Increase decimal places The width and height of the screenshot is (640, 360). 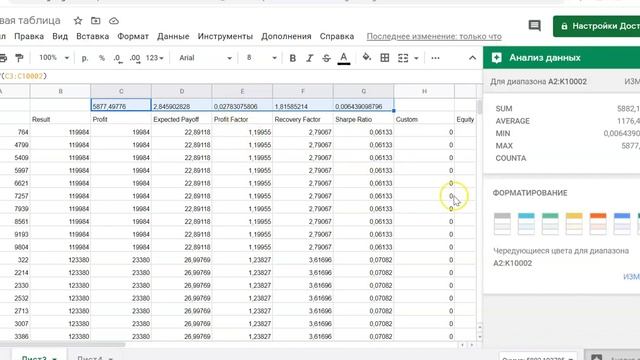(135, 58)
